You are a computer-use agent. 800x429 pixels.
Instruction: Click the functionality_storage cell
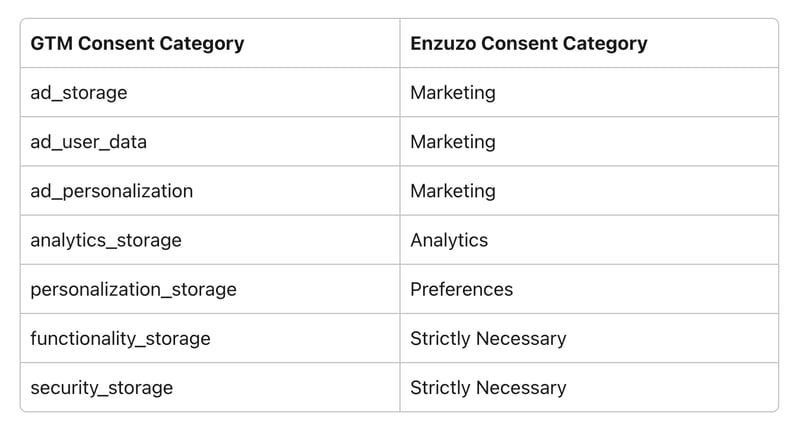pos(120,338)
